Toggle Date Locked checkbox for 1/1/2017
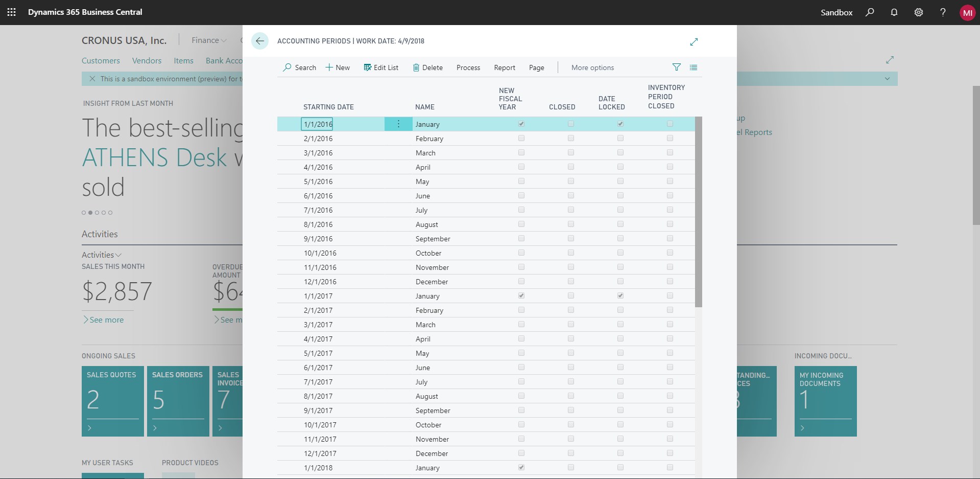 click(620, 295)
